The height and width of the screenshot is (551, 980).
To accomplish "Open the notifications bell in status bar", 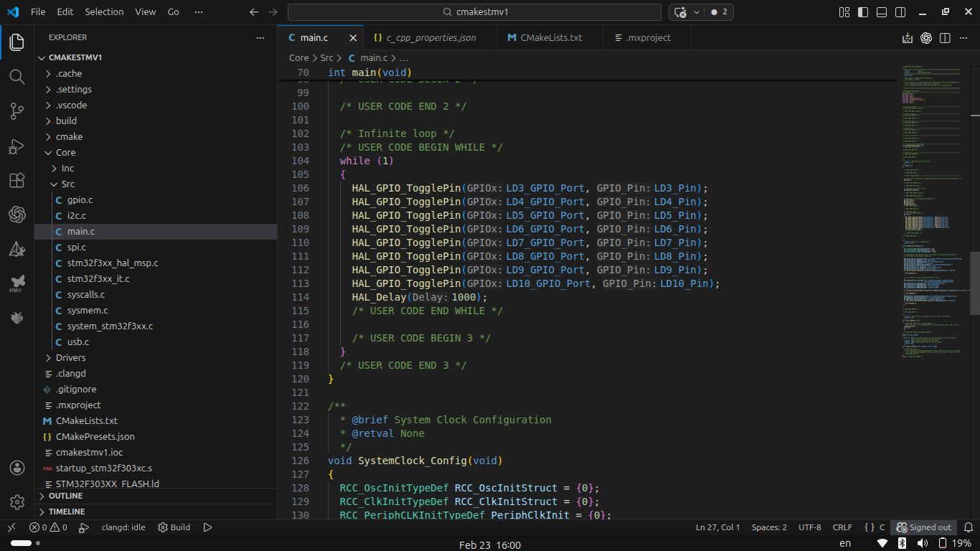I will (x=968, y=527).
